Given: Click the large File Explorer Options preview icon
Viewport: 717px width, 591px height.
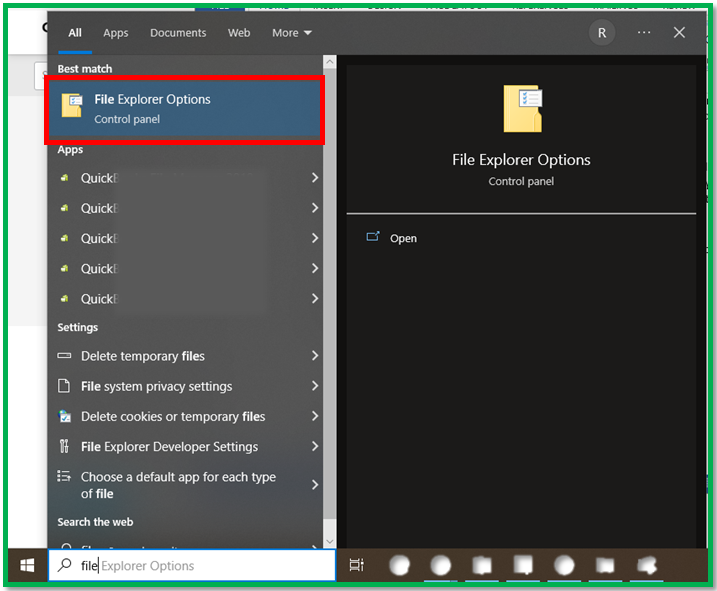Looking at the screenshot, I should (x=523, y=109).
